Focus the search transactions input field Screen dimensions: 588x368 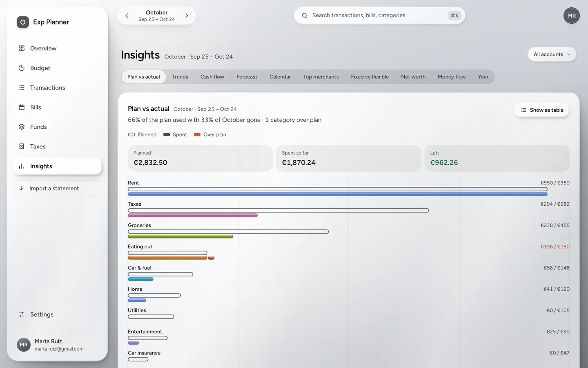point(379,16)
